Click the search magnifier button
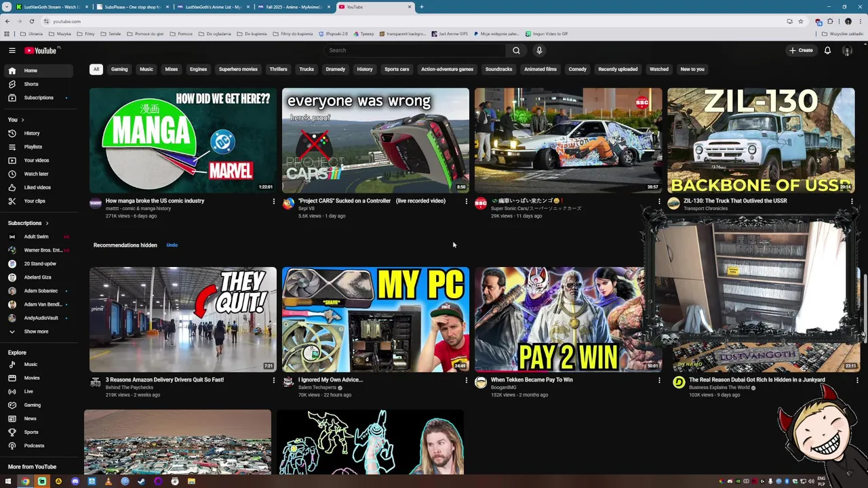 point(516,50)
